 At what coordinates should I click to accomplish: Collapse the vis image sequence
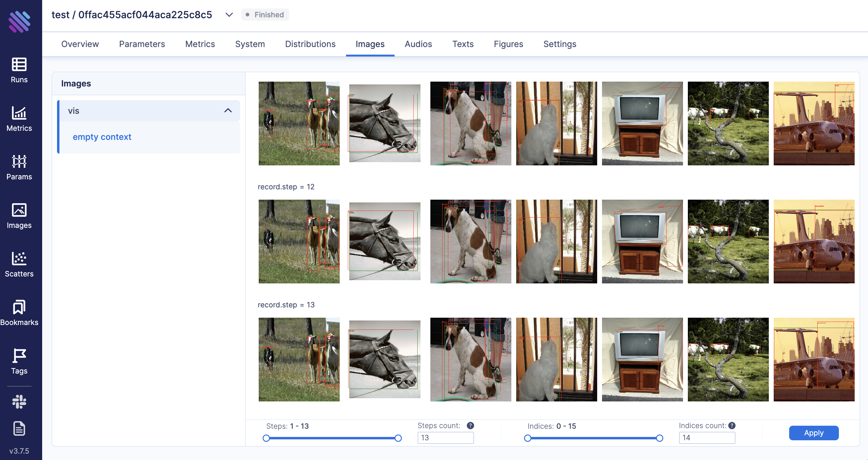(228, 110)
